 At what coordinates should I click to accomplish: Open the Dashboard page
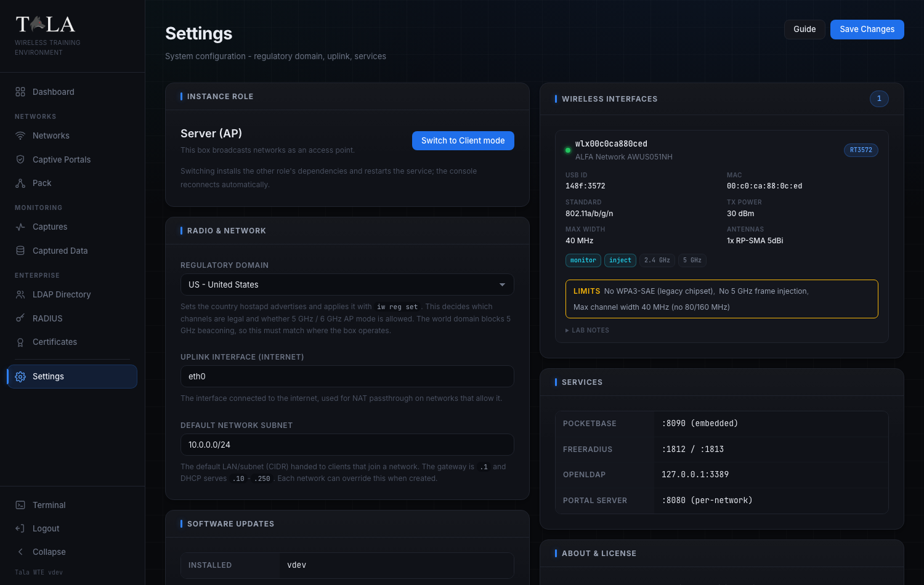pyautogui.click(x=72, y=92)
